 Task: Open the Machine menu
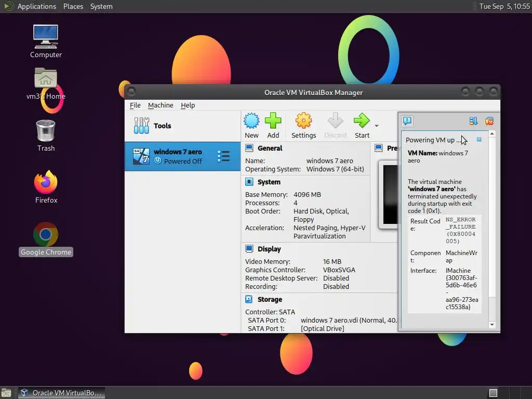[x=161, y=105]
